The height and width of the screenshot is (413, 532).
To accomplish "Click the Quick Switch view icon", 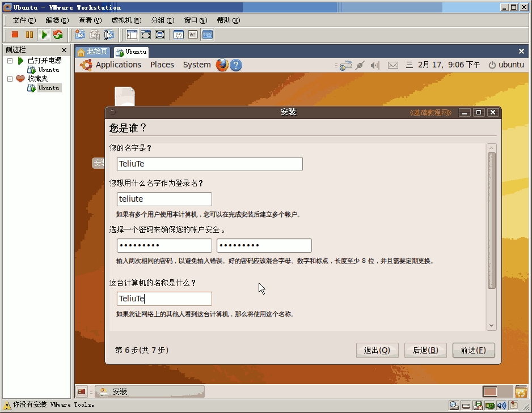I will (146, 35).
